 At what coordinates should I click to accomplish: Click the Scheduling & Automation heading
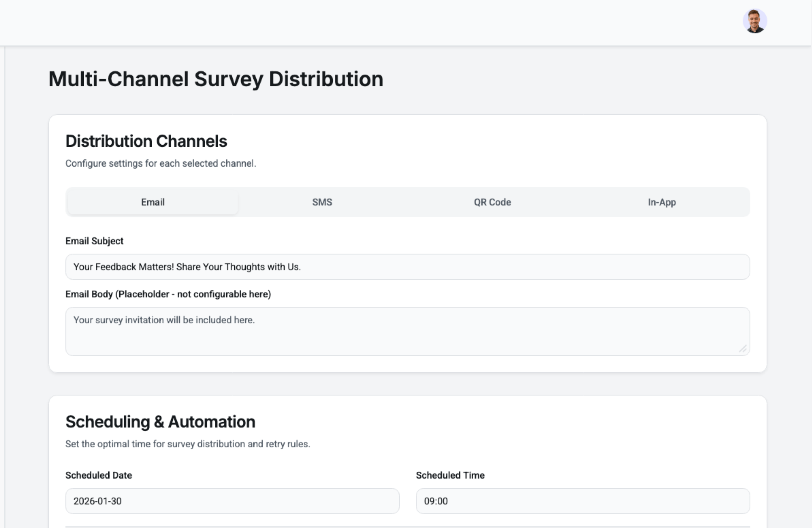(160, 422)
